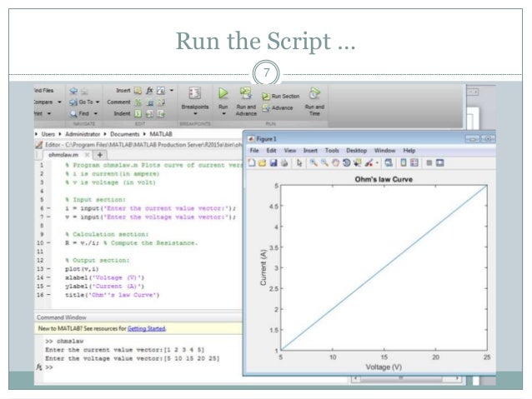The width and height of the screenshot is (532, 399).
Task: Select the ohmslaw.m editor tab
Action: [x=63, y=155]
